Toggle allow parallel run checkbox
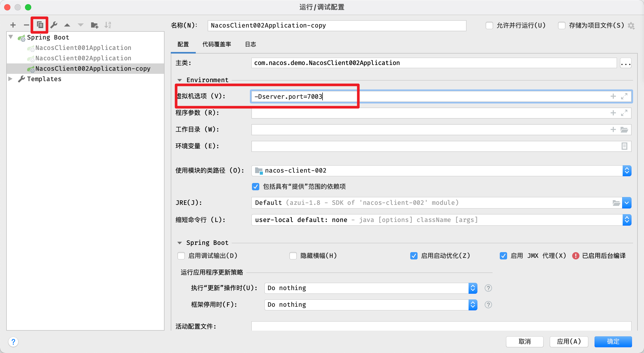The image size is (644, 353). point(489,25)
